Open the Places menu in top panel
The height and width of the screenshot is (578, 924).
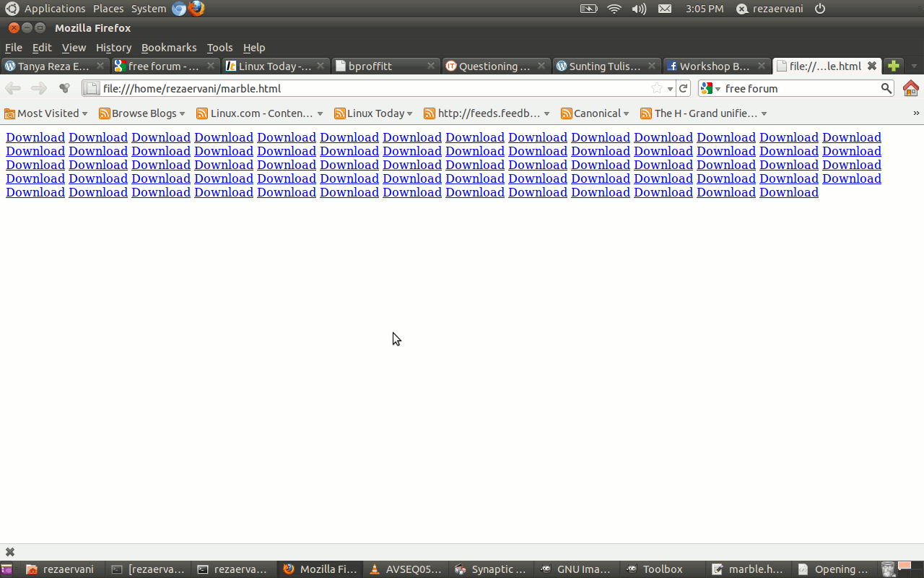(x=108, y=9)
